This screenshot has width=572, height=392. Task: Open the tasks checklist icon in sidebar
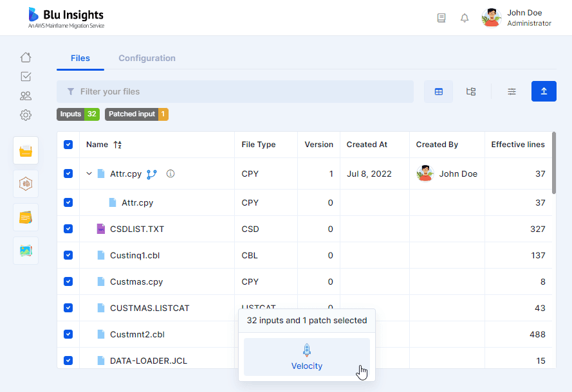[26, 76]
